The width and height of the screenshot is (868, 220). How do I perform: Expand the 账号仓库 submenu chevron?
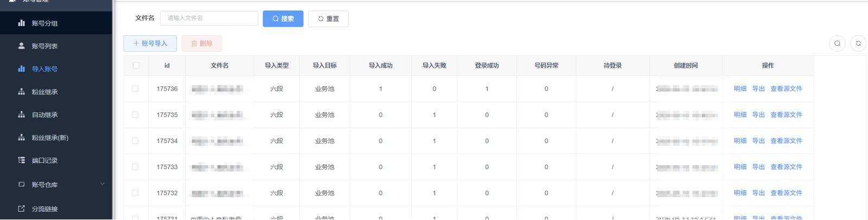[x=103, y=184]
